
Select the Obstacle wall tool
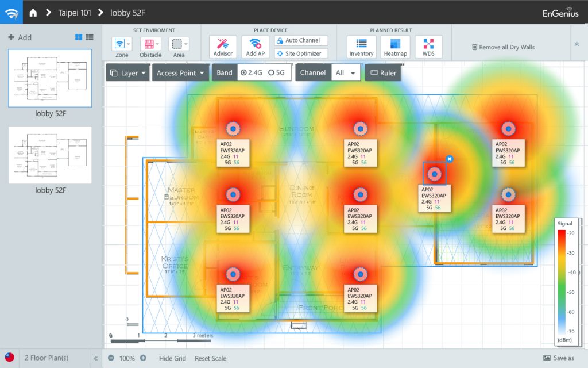(x=149, y=44)
